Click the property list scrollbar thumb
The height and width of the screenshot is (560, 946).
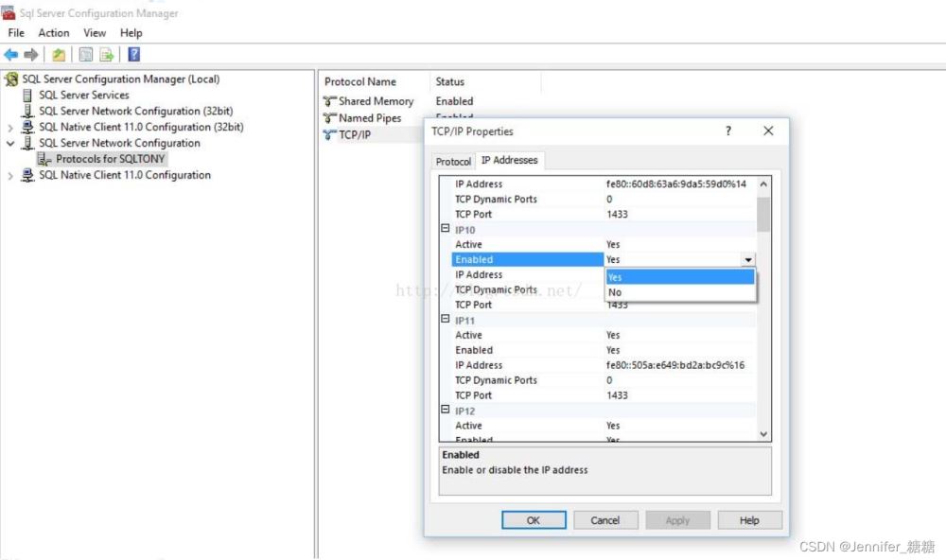(763, 214)
